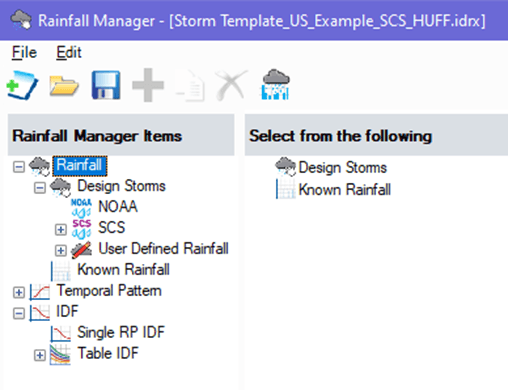Click the greyed Delete X icon
The image size is (508, 390).
pyautogui.click(x=232, y=85)
